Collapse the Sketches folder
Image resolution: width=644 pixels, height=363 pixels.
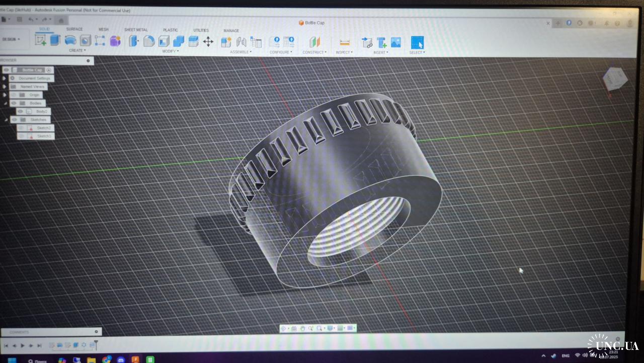pyautogui.click(x=6, y=120)
